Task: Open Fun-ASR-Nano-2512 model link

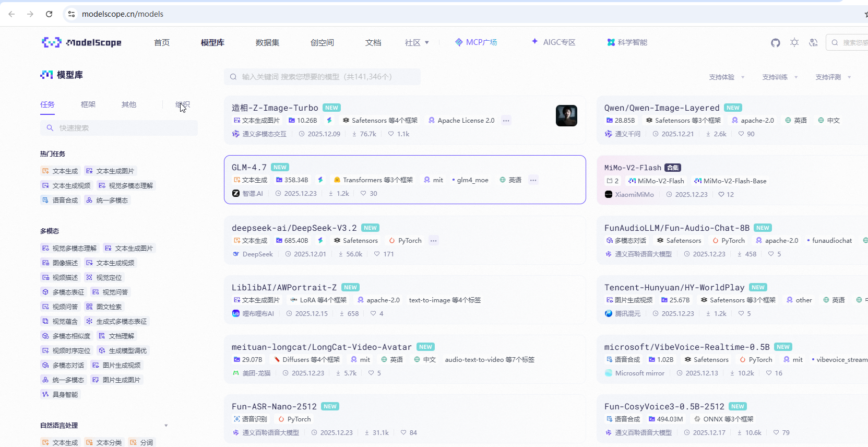Action: click(274, 406)
